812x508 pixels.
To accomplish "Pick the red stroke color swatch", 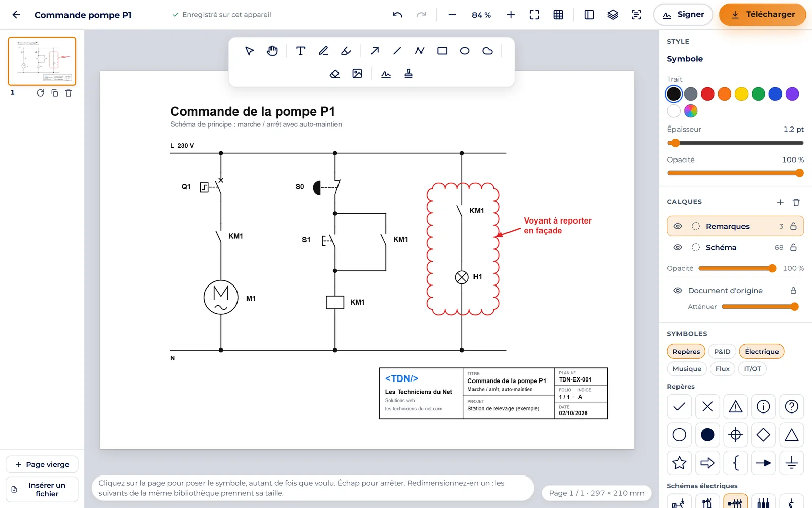I will (x=707, y=94).
